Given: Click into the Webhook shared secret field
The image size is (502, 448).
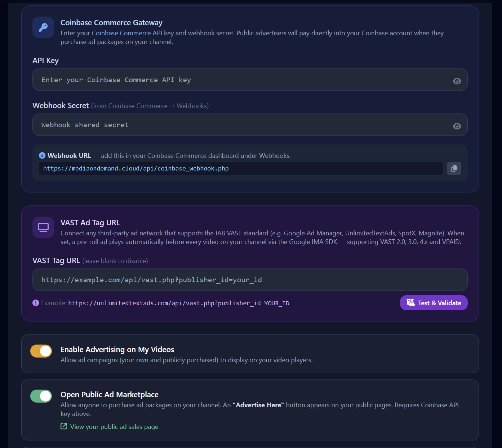Looking at the screenshot, I should (241, 125).
